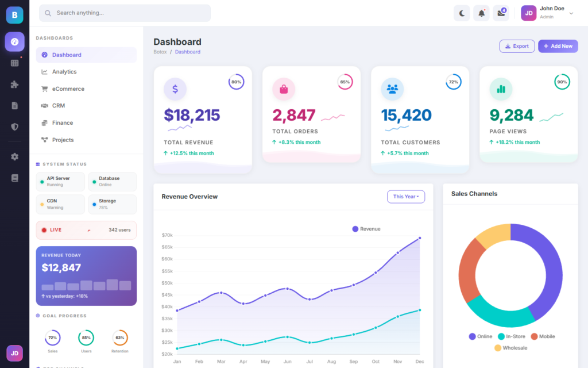Viewport: 588px width, 368px height.
Task: Click the Dec data point on Revenue line
Action: coord(420,238)
